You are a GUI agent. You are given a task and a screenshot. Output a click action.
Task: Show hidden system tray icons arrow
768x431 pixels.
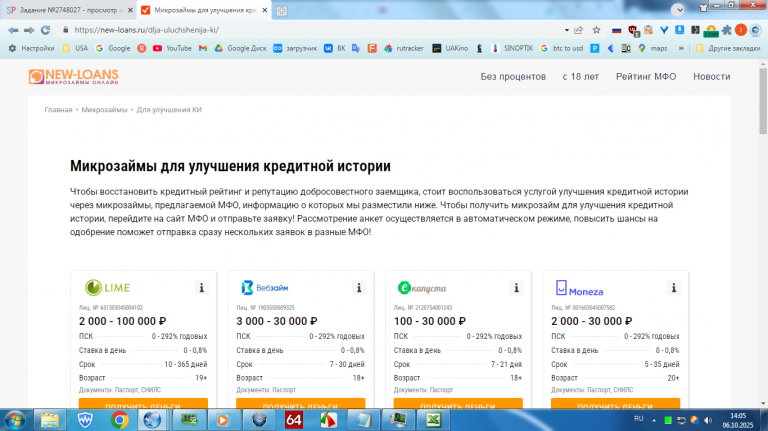(654, 420)
